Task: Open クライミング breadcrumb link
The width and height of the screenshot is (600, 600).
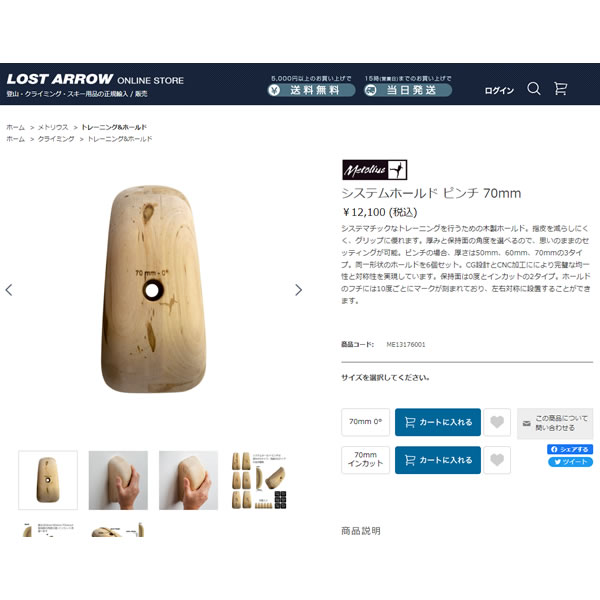Action: pos(56,139)
